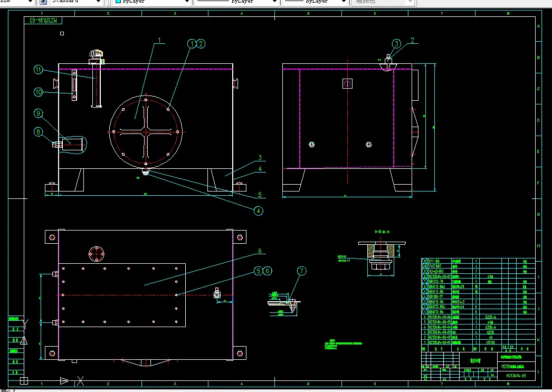Select balloon 10 in the front view

point(39,92)
